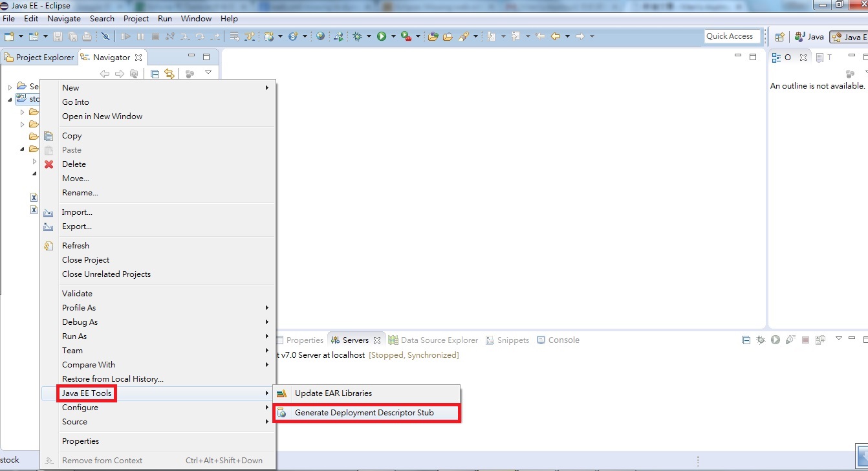Click Navigator's Up one level icon
This screenshot has height=471, width=868.
(134, 74)
